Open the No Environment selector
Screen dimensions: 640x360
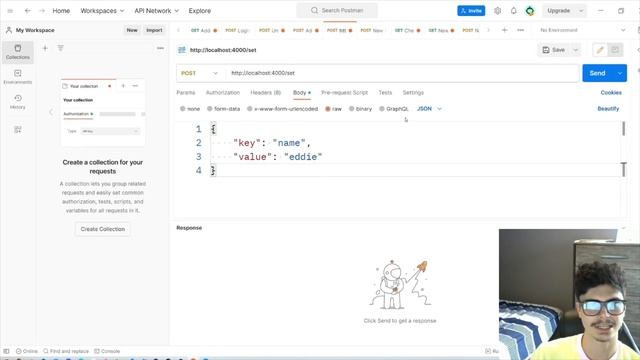coord(582,30)
